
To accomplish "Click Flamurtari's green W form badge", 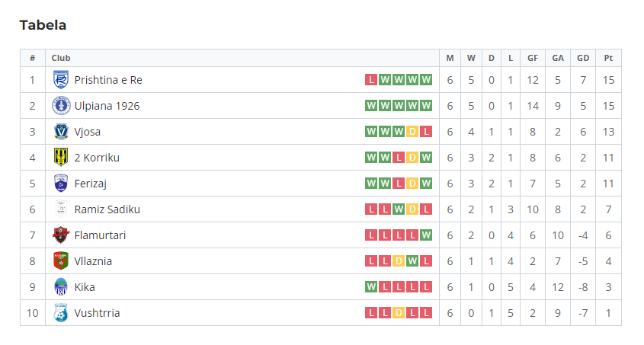I will 426,235.
